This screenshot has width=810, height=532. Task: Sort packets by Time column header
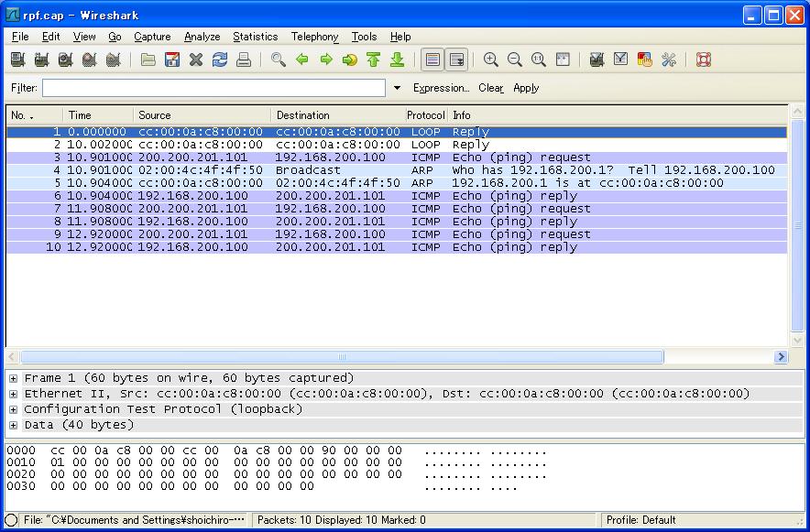[x=98, y=115]
